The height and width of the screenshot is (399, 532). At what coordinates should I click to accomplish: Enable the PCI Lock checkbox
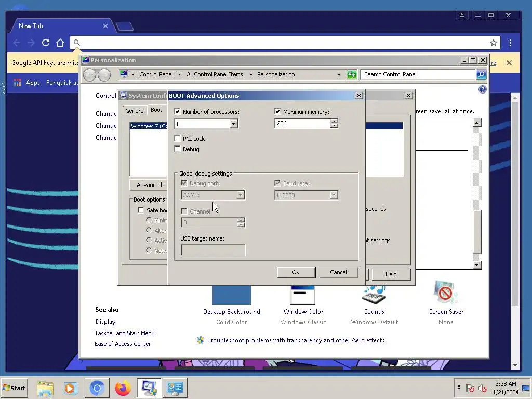(177, 138)
